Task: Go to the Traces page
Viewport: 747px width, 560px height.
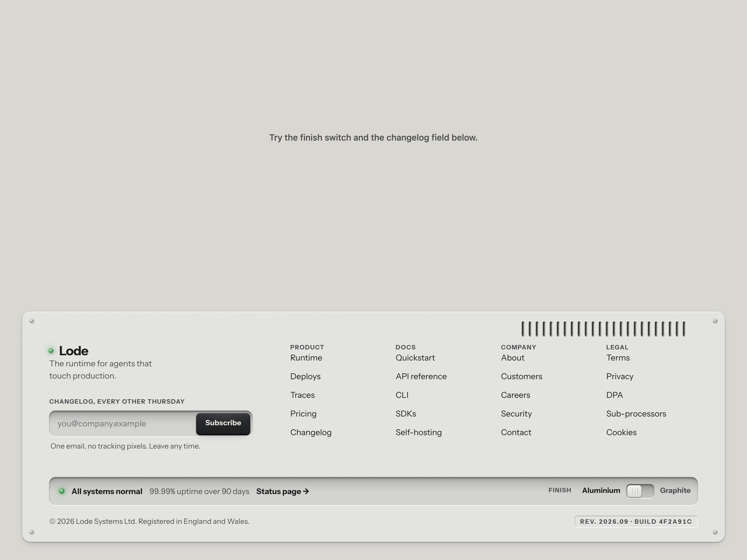Action: [x=302, y=395]
